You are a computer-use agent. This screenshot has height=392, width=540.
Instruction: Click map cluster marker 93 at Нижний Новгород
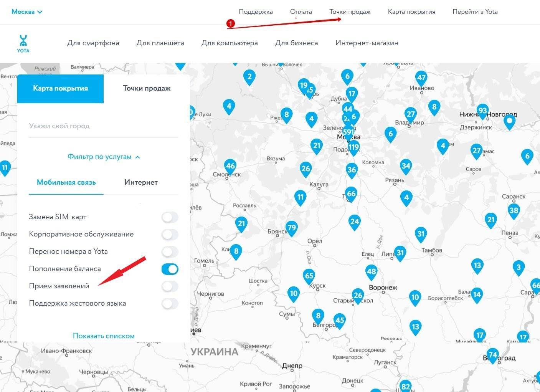coord(482,111)
